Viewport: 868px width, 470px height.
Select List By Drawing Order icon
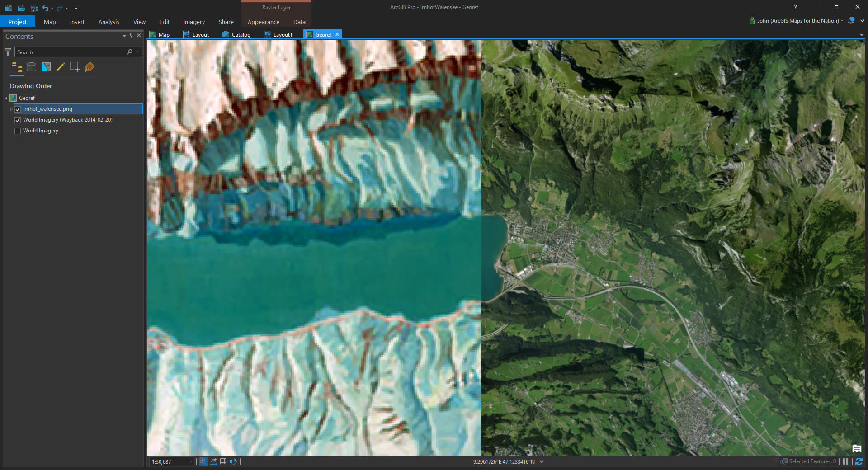(x=17, y=67)
